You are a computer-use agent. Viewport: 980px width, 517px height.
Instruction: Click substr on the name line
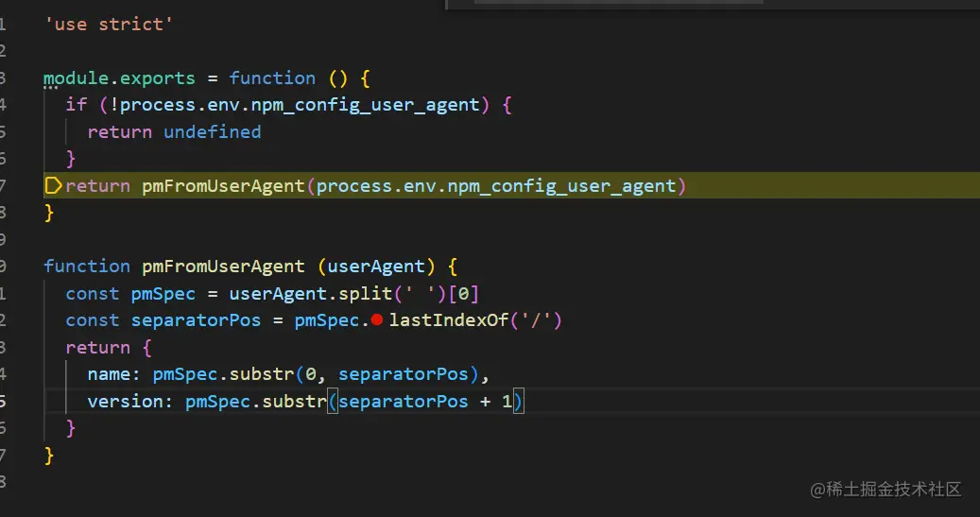(x=262, y=374)
